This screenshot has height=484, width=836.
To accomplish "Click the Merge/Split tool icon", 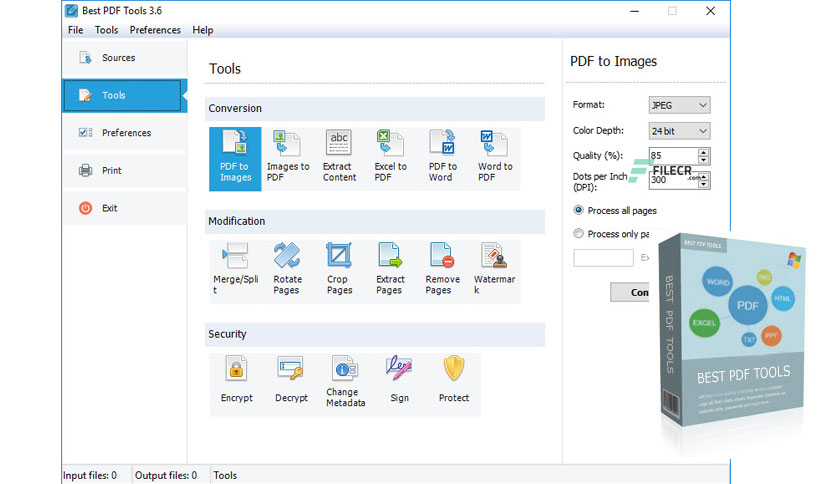I will point(235,256).
